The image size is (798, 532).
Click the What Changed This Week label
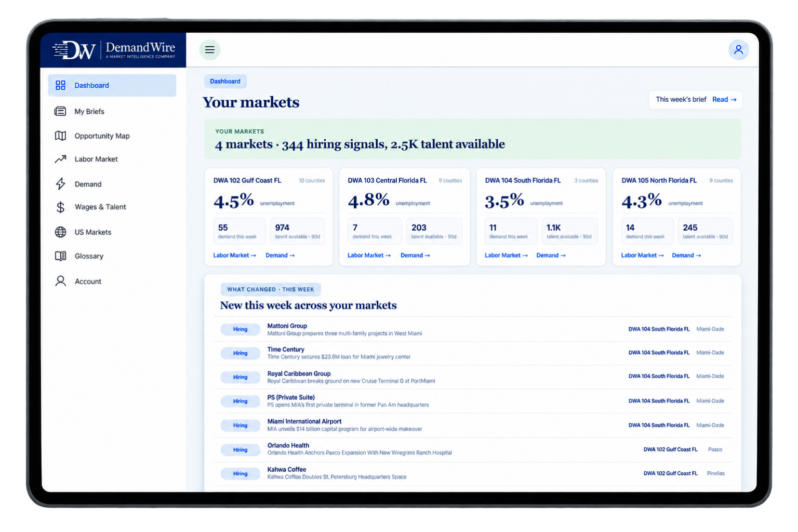pyautogui.click(x=271, y=289)
